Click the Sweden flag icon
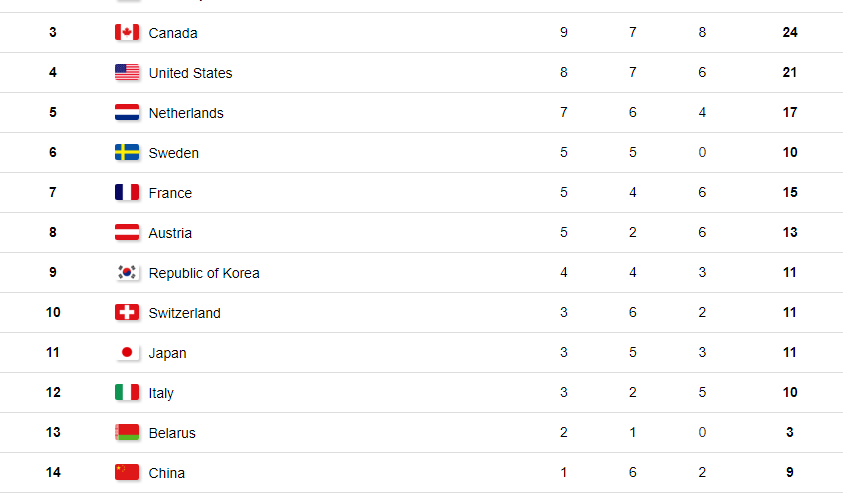Viewport: 843px width, 500px height. [127, 152]
